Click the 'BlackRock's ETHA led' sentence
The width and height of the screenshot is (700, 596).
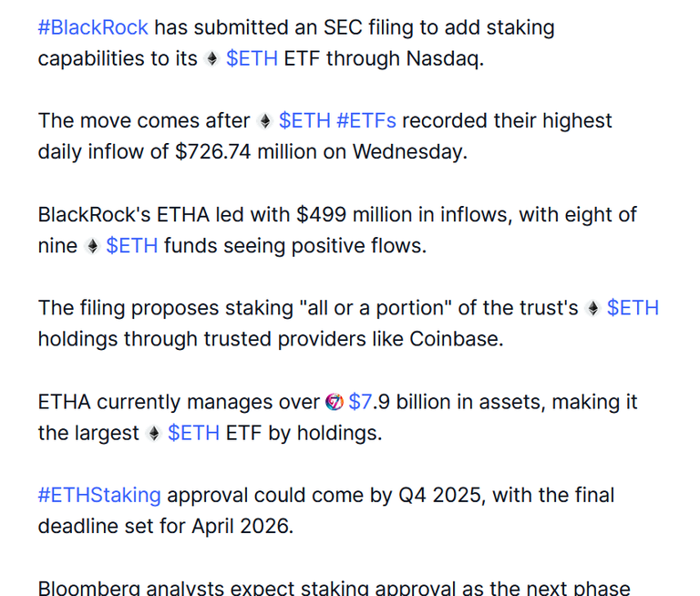[337, 231]
